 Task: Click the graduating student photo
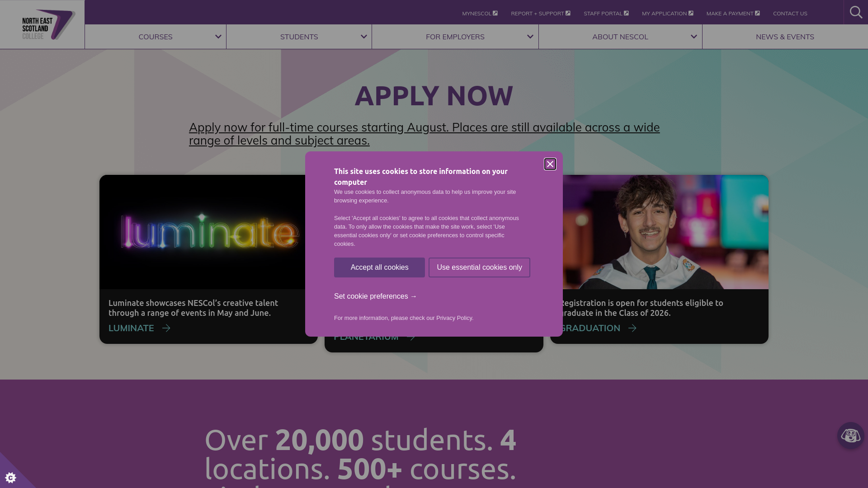pos(665,232)
